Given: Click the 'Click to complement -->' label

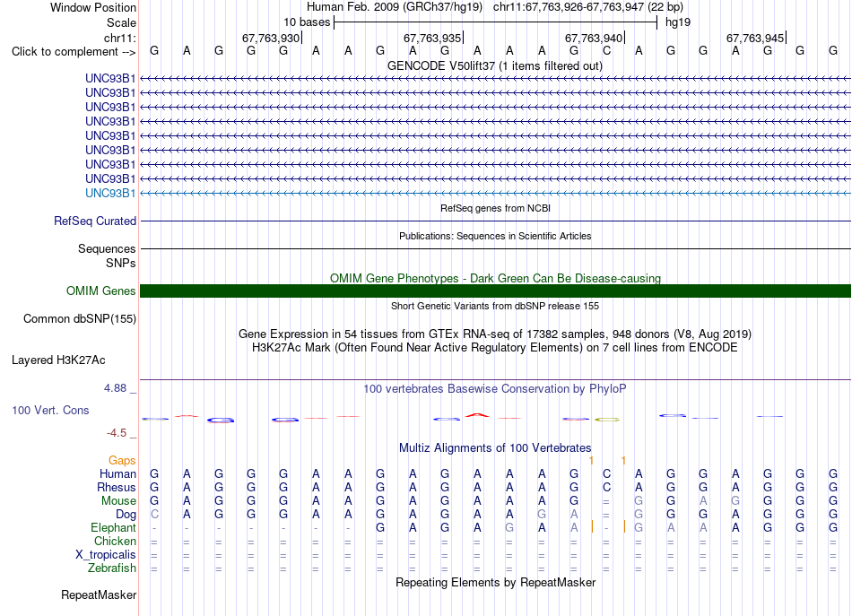Looking at the screenshot, I should coord(74,52).
